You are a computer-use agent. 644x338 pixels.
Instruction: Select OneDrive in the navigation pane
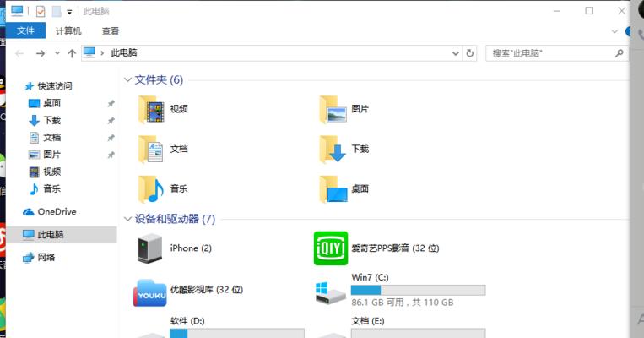point(50,212)
